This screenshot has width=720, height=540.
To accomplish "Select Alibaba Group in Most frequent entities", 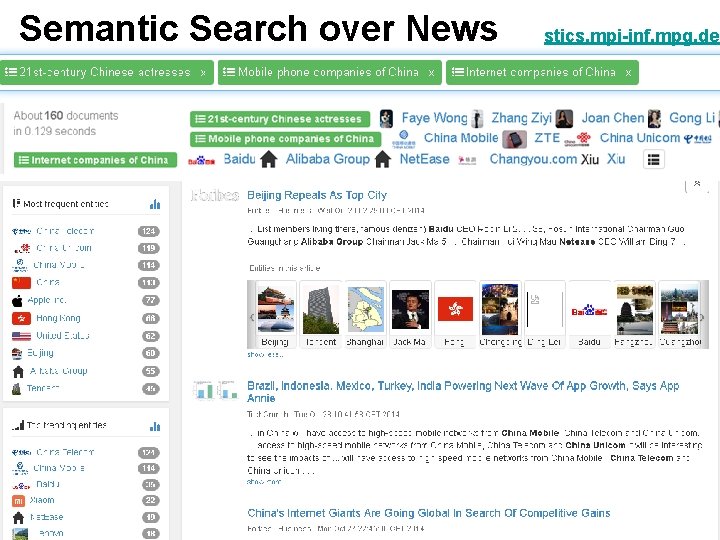I will (58, 371).
